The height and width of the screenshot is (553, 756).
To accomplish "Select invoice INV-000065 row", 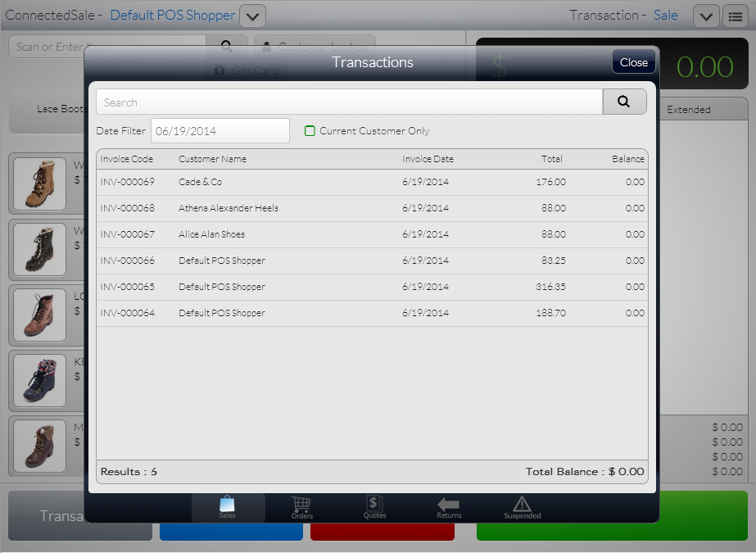I will [372, 287].
